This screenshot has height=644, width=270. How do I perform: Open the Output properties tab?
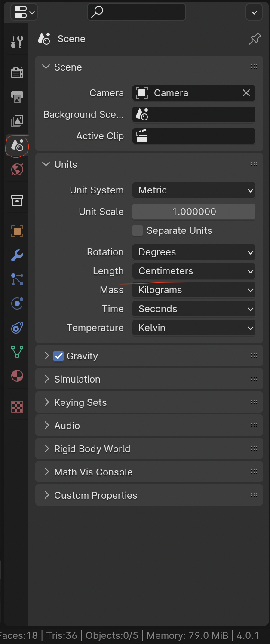pyautogui.click(x=17, y=97)
